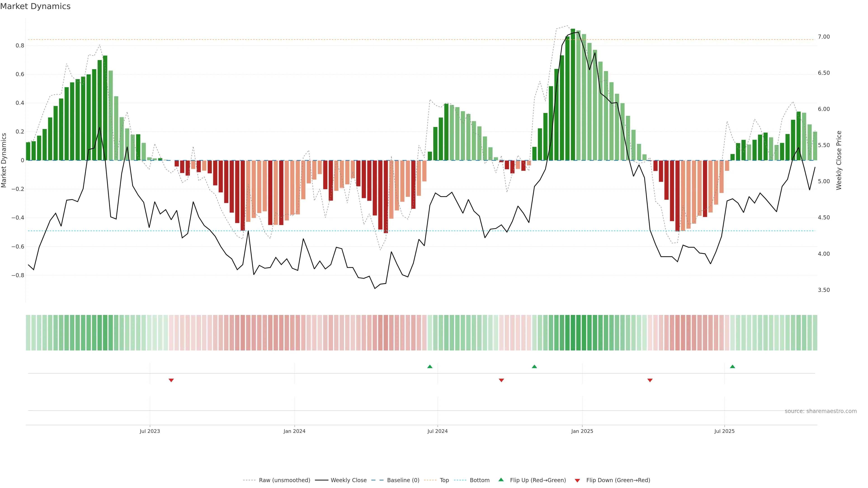868x488 pixels.
Task: Click the Jan 2025 x-axis label
Action: point(582,431)
